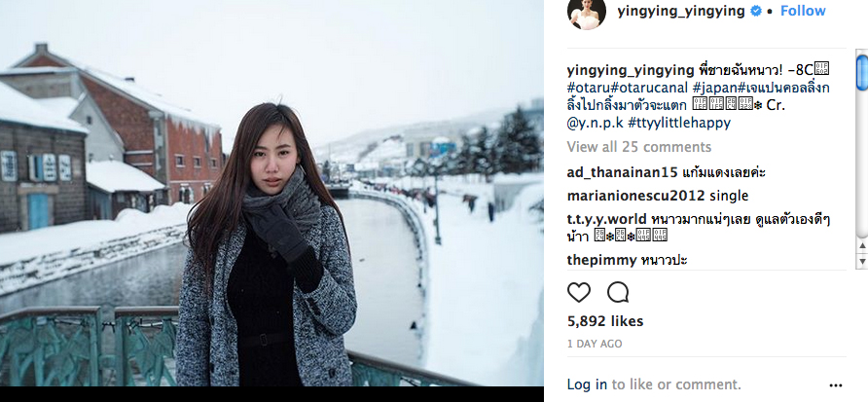Expand View all 25 comments

(x=638, y=147)
